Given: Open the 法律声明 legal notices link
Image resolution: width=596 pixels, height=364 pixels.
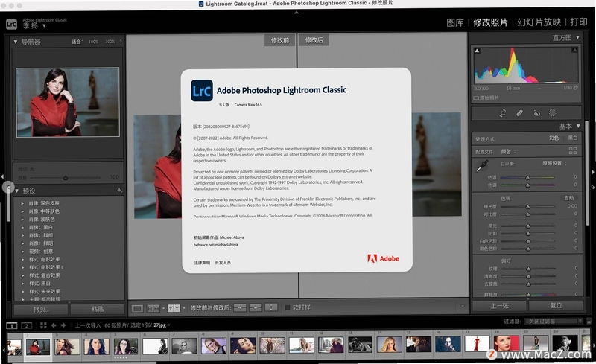Looking at the screenshot, I should (x=201, y=263).
